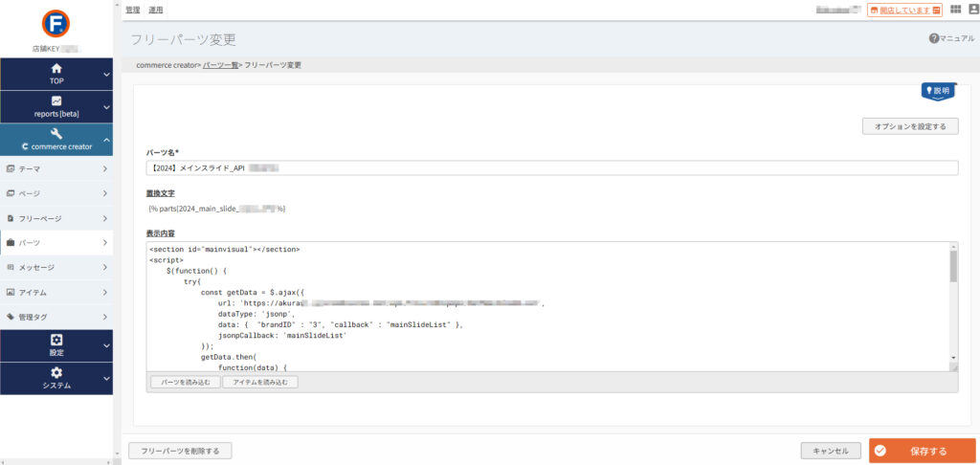Select the テーマ sidebar item
980x465 pixels.
click(x=56, y=168)
